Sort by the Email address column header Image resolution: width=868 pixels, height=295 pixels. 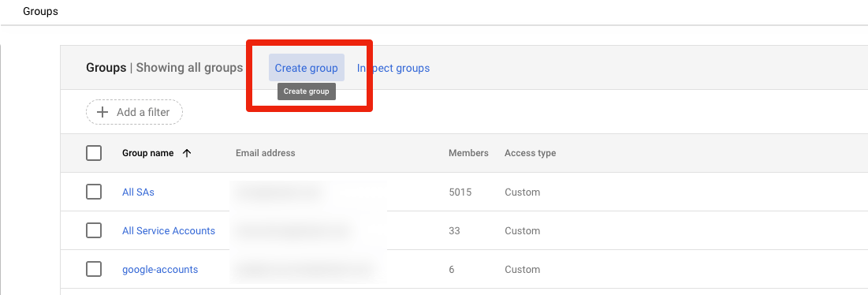click(x=265, y=153)
